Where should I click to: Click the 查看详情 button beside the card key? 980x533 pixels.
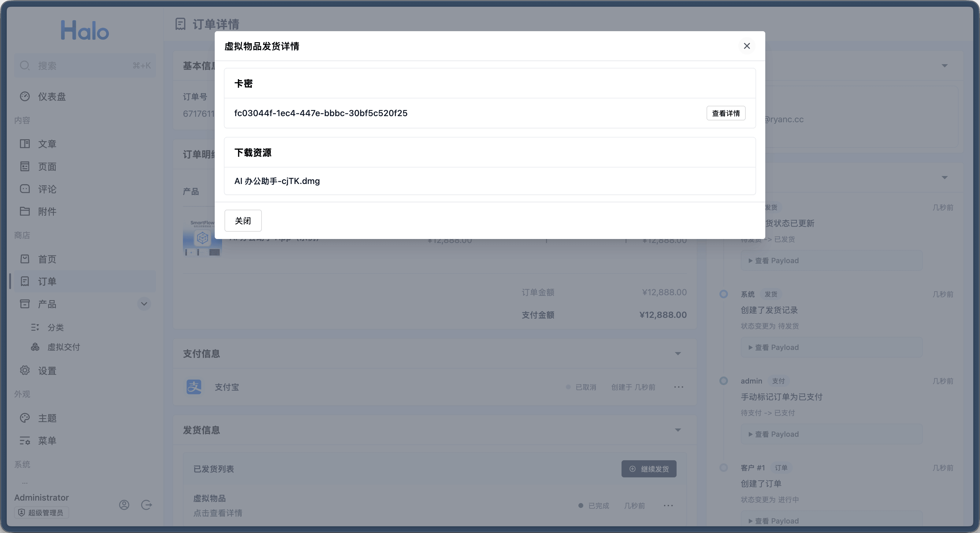pyautogui.click(x=726, y=113)
